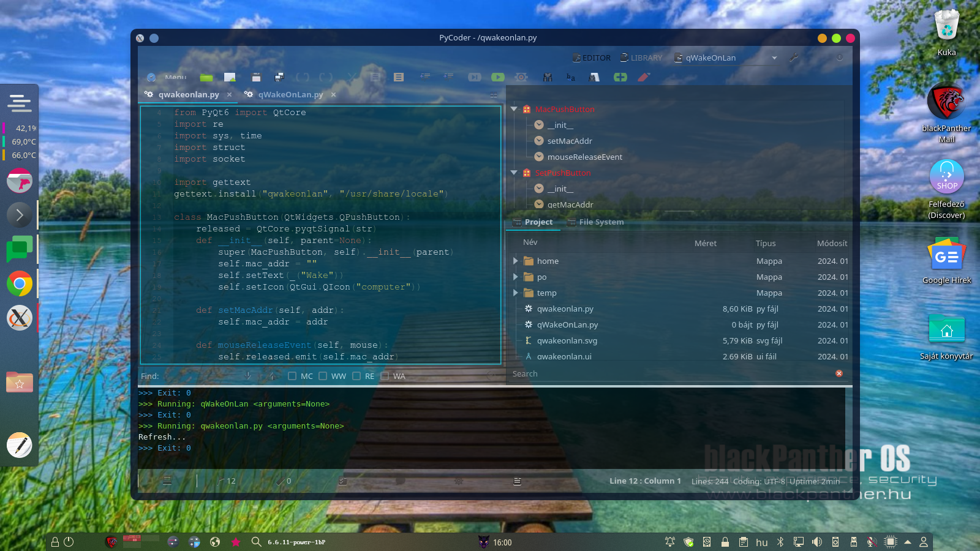The height and width of the screenshot is (551, 980).
Task: Enable the WW whole word checkbox
Action: coord(323,376)
